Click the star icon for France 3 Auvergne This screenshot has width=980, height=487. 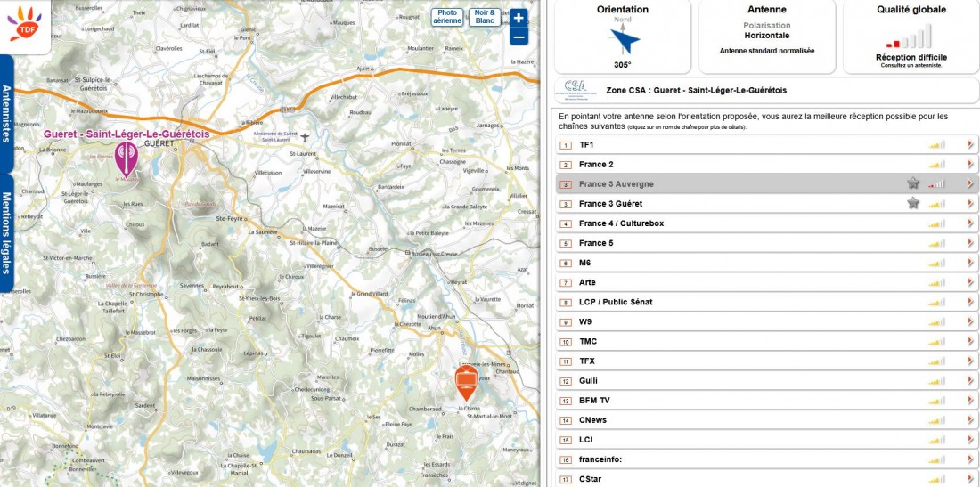pos(913,183)
